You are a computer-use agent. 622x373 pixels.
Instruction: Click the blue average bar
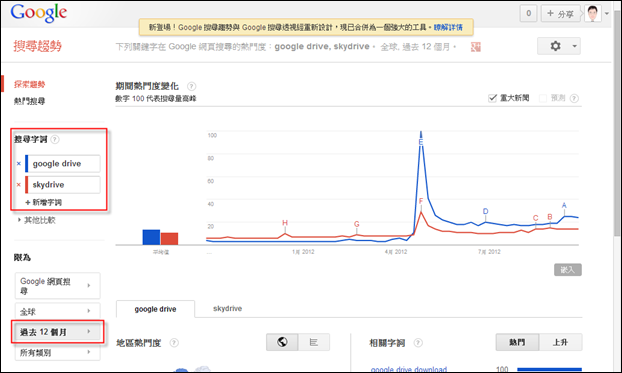(151, 237)
